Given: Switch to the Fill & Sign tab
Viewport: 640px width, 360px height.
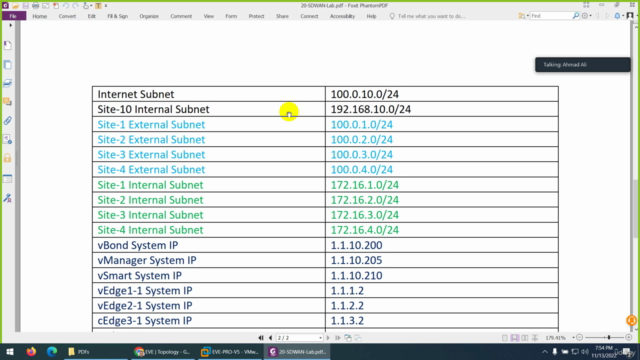Looking at the screenshot, I should click(118, 16).
